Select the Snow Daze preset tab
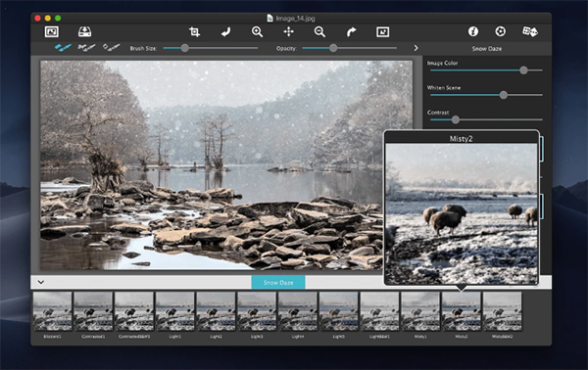The width and height of the screenshot is (588, 370). pos(278,282)
